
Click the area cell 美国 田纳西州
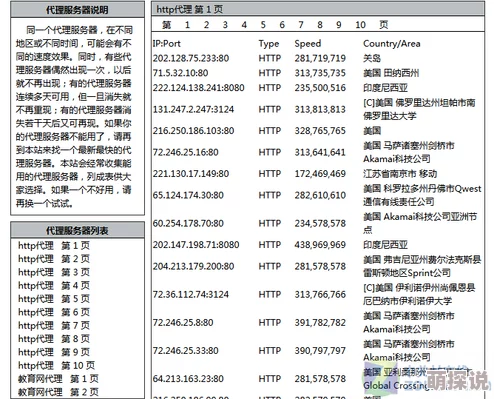click(x=391, y=73)
